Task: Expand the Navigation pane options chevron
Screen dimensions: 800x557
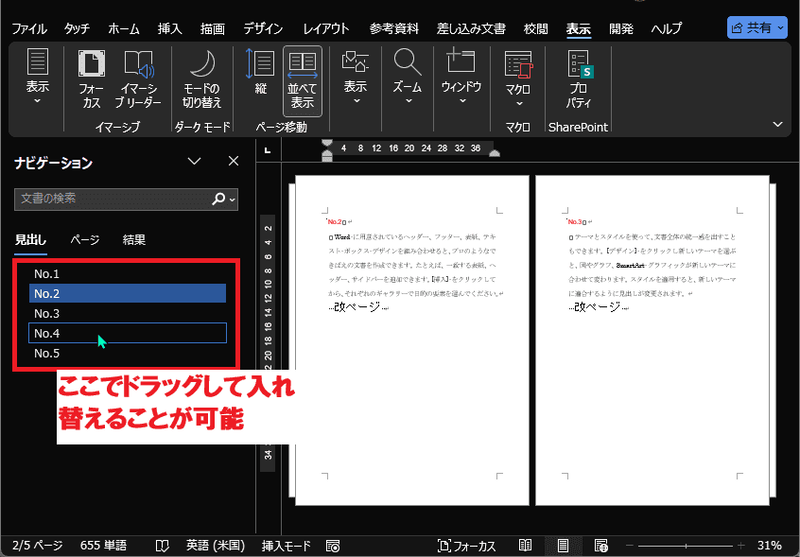Action: coord(194,162)
